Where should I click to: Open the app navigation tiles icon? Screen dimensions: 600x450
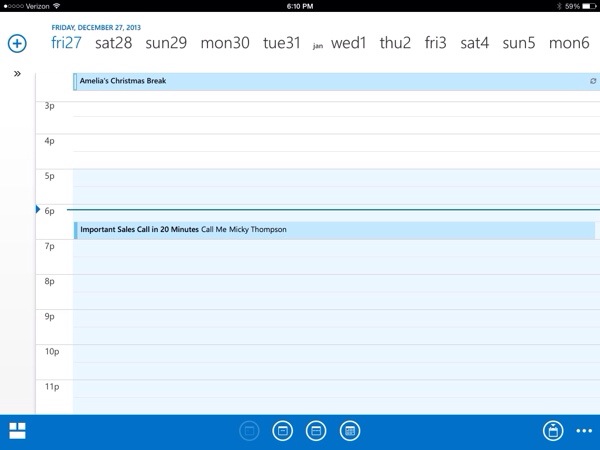(17, 431)
